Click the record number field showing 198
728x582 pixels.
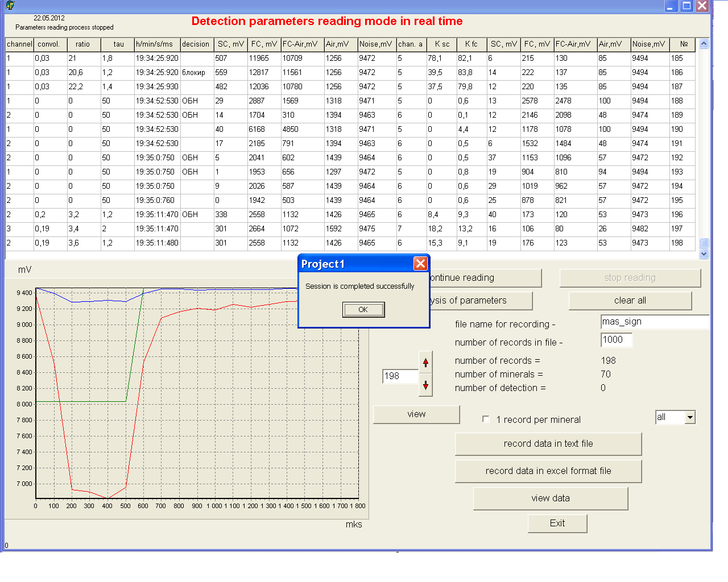(x=400, y=376)
